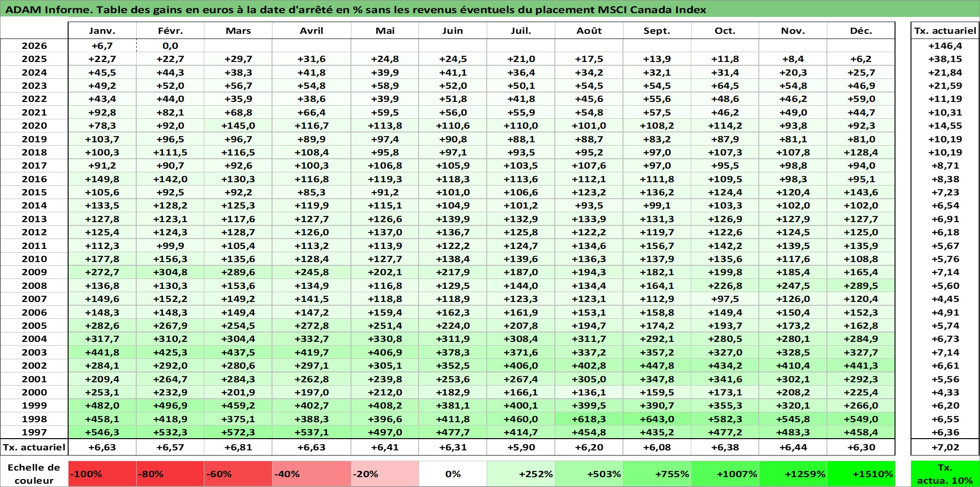Image resolution: width=980 pixels, height=487 pixels.
Task: Click the +64,5 cell in October 2023
Action: [x=725, y=85]
